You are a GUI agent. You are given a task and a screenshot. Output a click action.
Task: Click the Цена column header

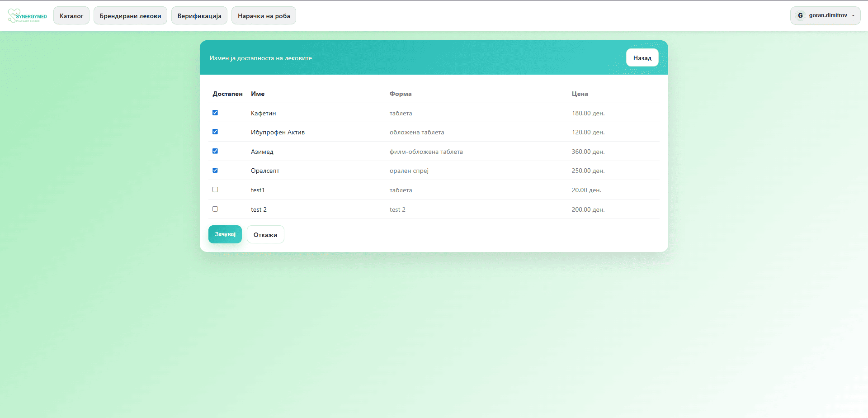point(580,94)
